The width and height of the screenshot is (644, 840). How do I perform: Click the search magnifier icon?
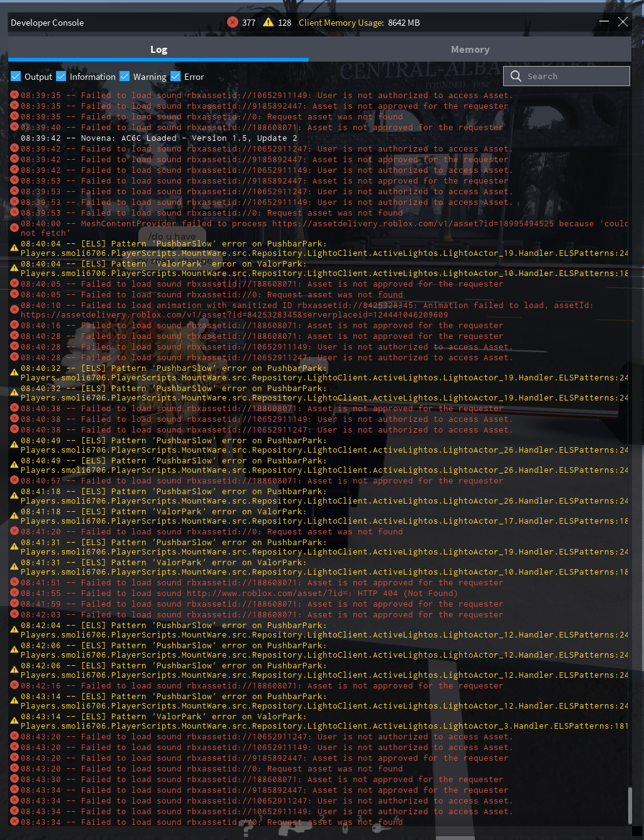(x=516, y=76)
